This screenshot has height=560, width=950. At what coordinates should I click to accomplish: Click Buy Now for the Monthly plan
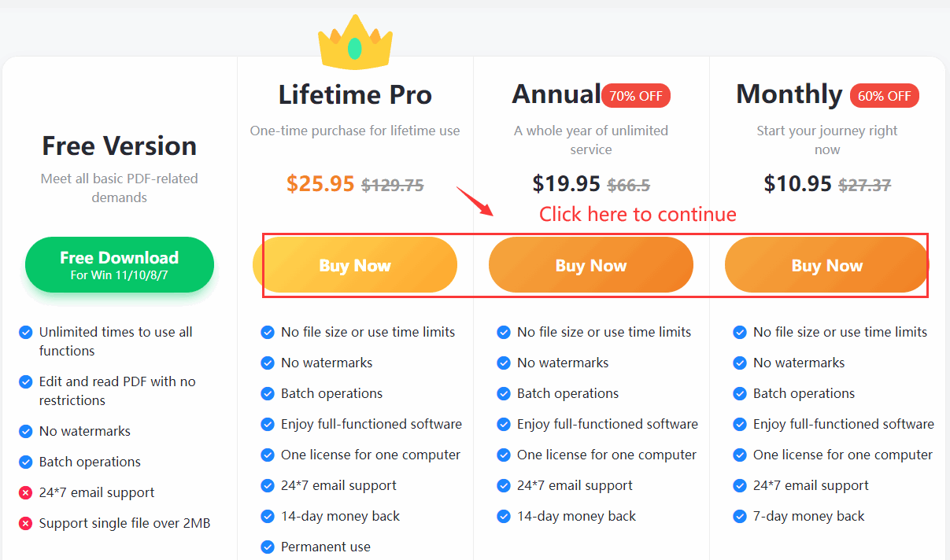pyautogui.click(x=826, y=266)
